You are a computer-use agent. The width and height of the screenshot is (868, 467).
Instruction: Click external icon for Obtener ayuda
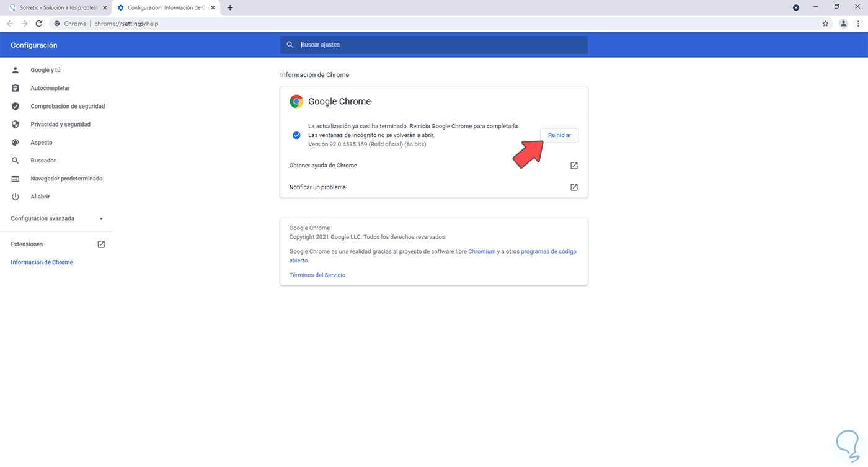point(574,166)
